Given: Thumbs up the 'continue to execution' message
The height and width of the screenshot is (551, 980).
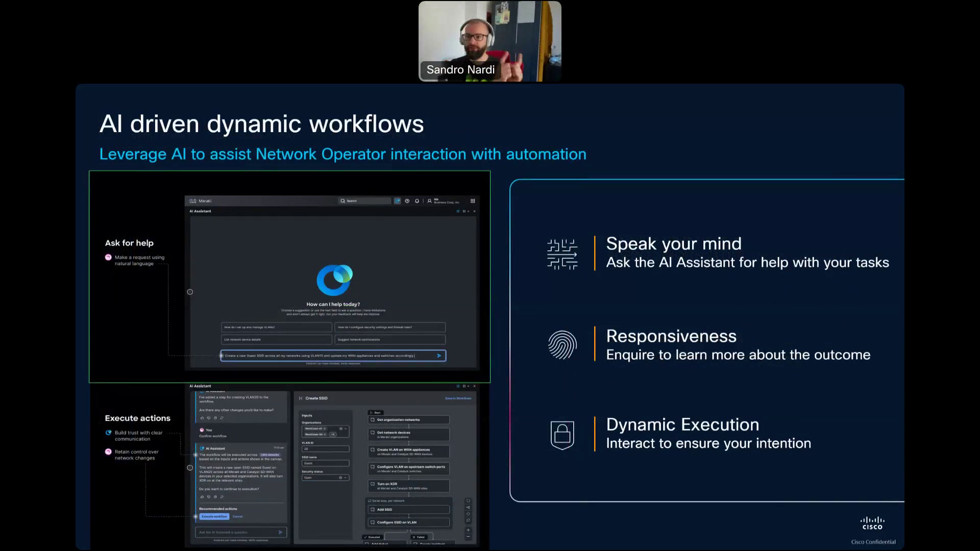Looking at the screenshot, I should 202,496.
